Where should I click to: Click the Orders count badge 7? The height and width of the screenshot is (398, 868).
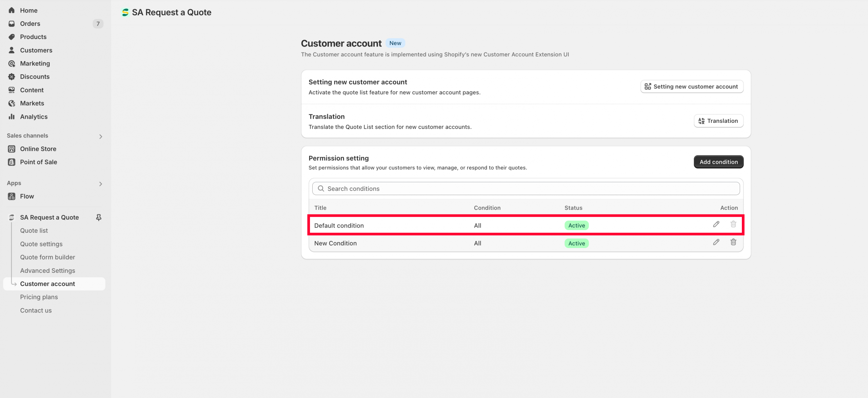tap(98, 23)
